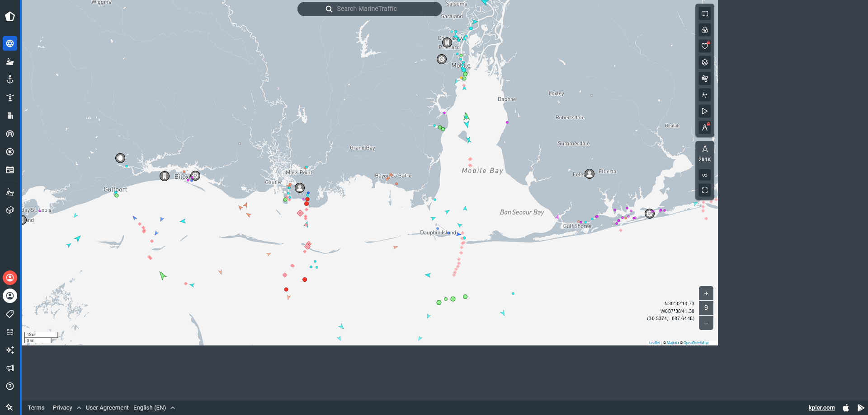Select the marina gear marker west of Mobile
The height and width of the screenshot is (415, 868).
pyautogui.click(x=442, y=59)
